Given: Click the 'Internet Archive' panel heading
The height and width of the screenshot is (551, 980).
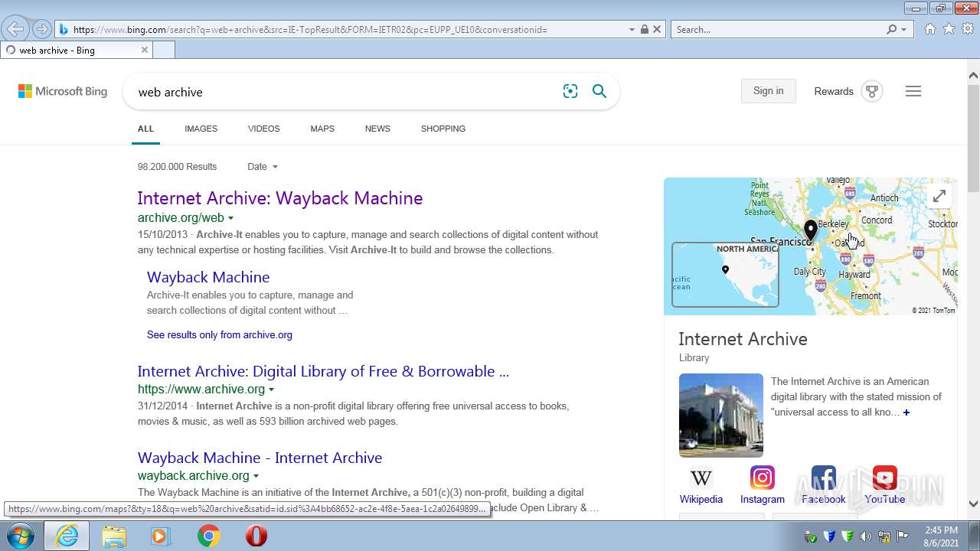Looking at the screenshot, I should pos(743,339).
